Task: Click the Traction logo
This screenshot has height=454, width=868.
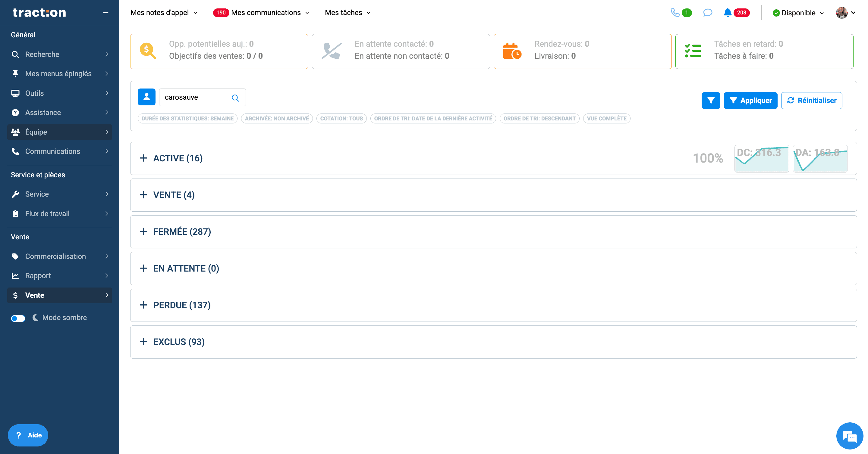Action: pyautogui.click(x=39, y=13)
